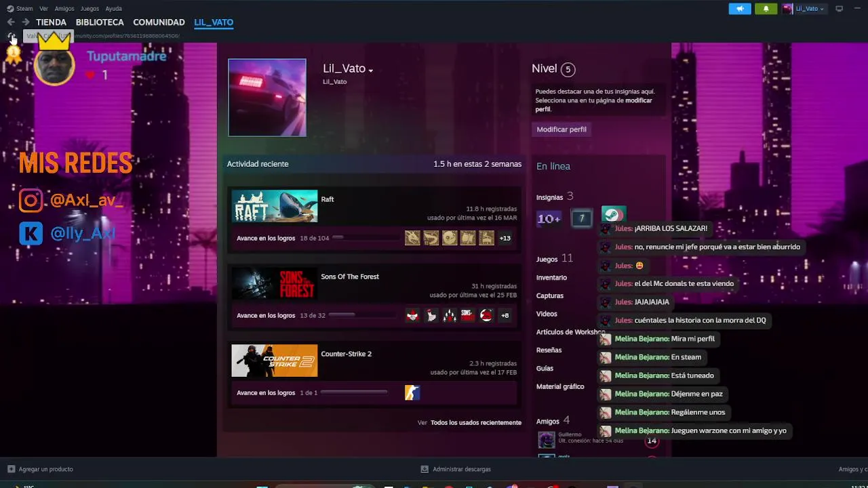Select the LIL_VATO tab
868x488 pixels.
click(x=214, y=22)
